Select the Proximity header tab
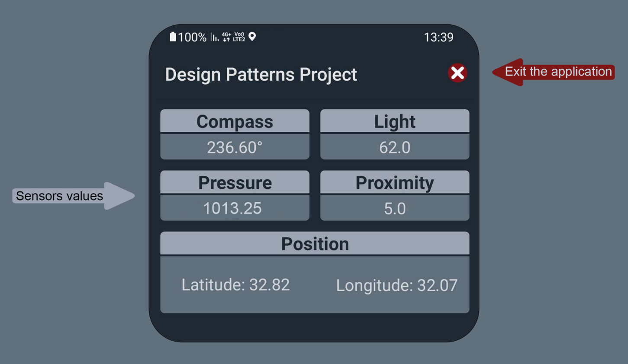This screenshot has height=364, width=628. click(395, 182)
